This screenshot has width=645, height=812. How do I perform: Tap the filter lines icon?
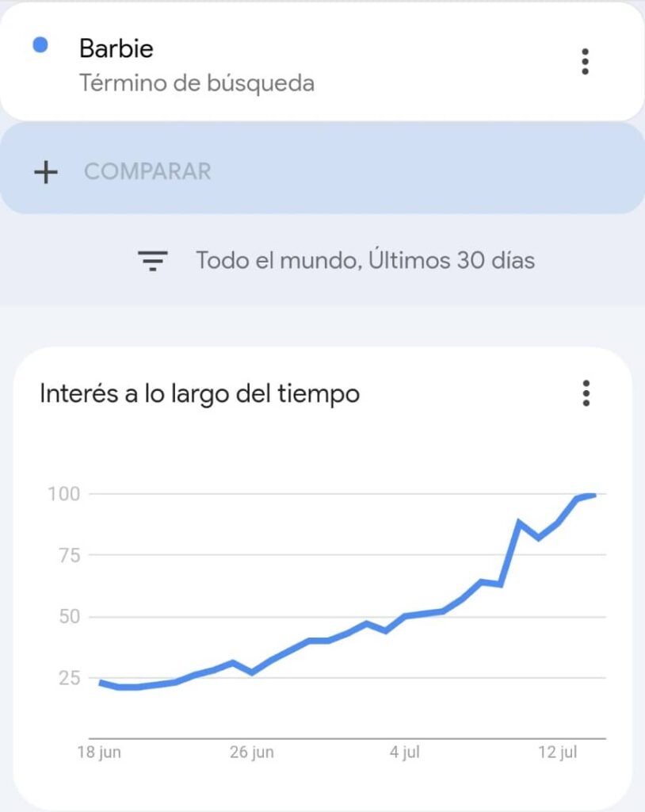click(153, 260)
